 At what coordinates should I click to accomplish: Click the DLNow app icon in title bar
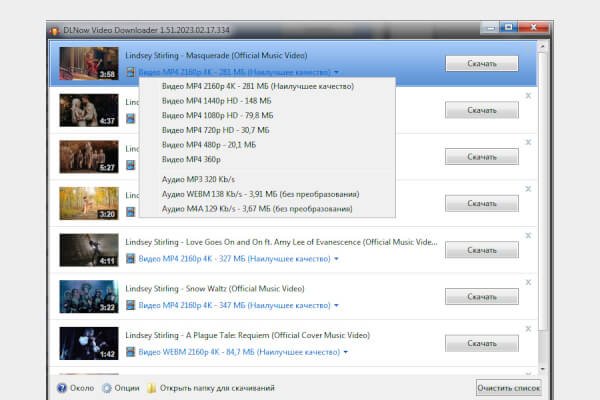click(x=54, y=30)
